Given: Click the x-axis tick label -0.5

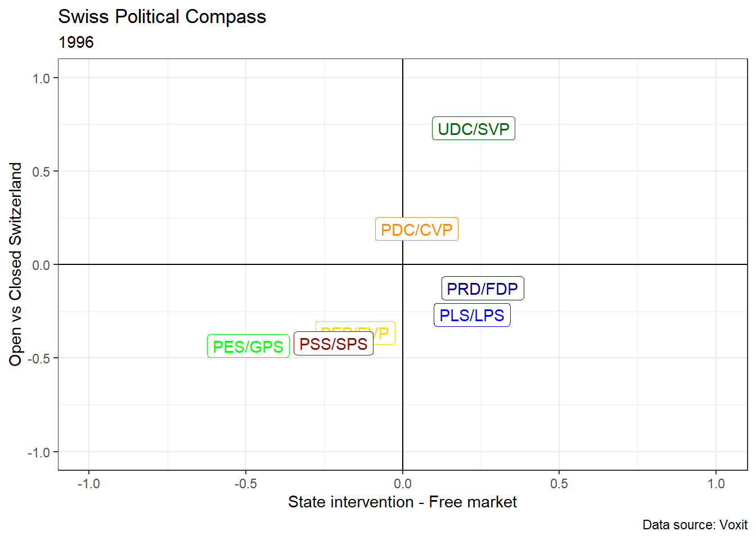Looking at the screenshot, I should pos(245,484).
